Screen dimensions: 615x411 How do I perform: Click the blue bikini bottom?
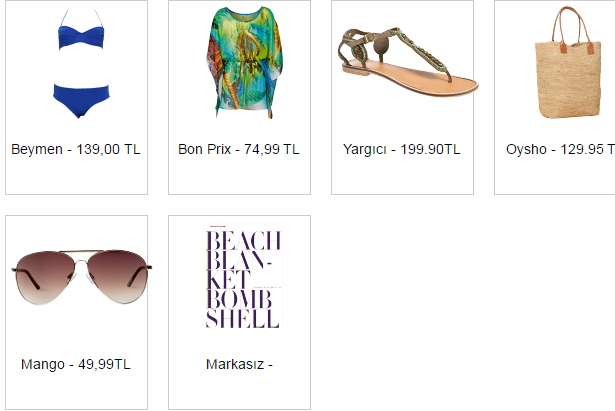[81, 101]
